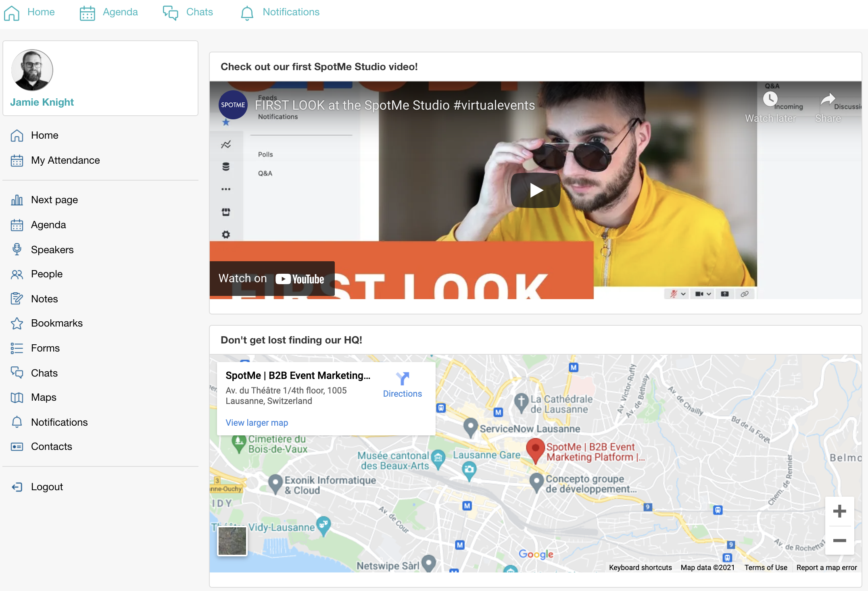This screenshot has height=591, width=868.
Task: Open My Attendance in the sidebar
Action: 55,160
